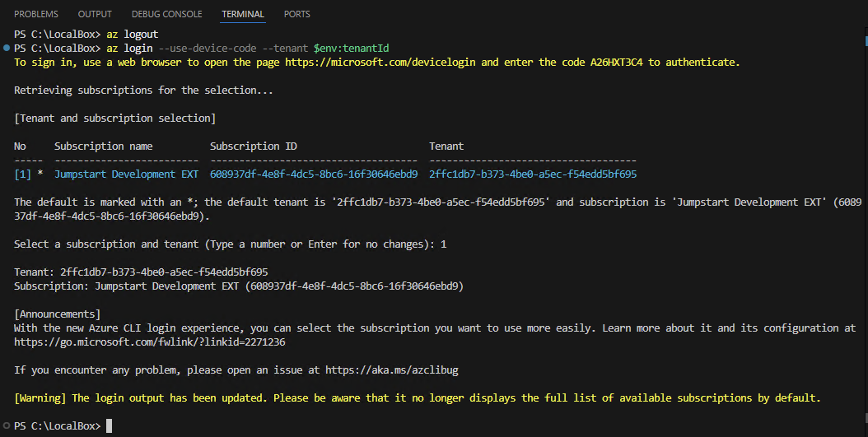868x437 pixels.
Task: Click the 'Subscription ID' column header
Action: (254, 146)
